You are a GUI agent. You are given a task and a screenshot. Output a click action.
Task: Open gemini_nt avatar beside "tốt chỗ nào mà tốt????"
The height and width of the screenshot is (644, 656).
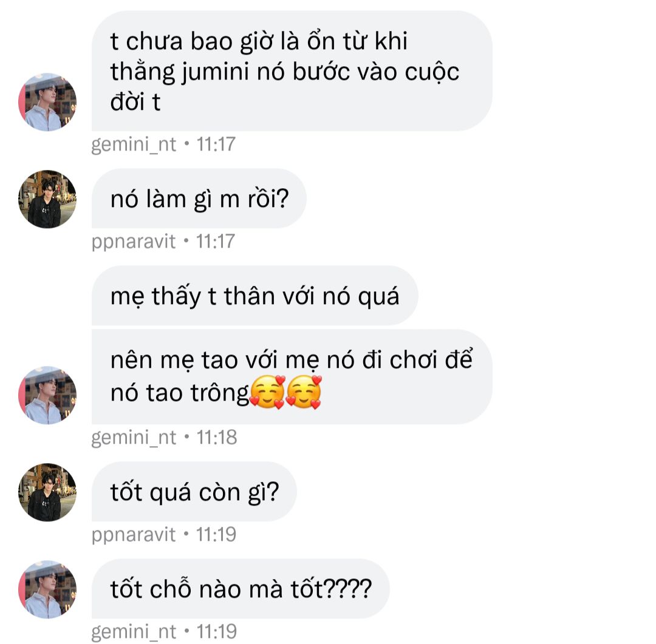point(47,589)
